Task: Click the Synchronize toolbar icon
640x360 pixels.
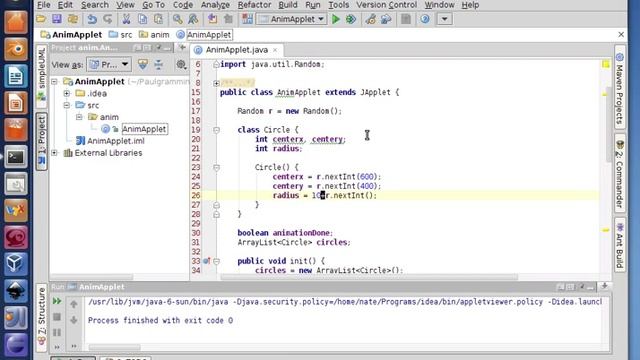Action: pyautogui.click(x=73, y=19)
